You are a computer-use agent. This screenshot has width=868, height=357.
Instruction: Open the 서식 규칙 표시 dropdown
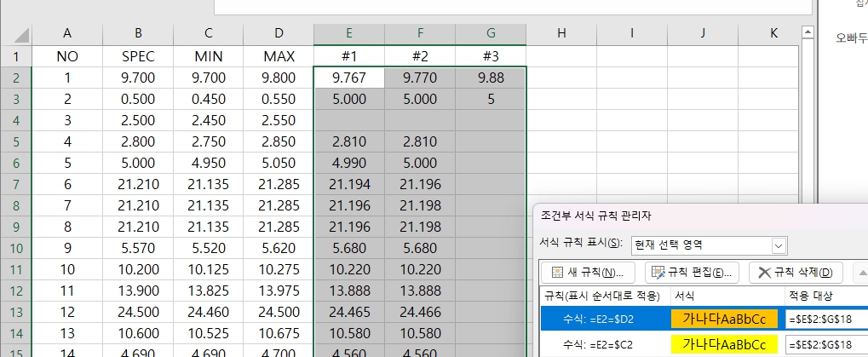(779, 245)
